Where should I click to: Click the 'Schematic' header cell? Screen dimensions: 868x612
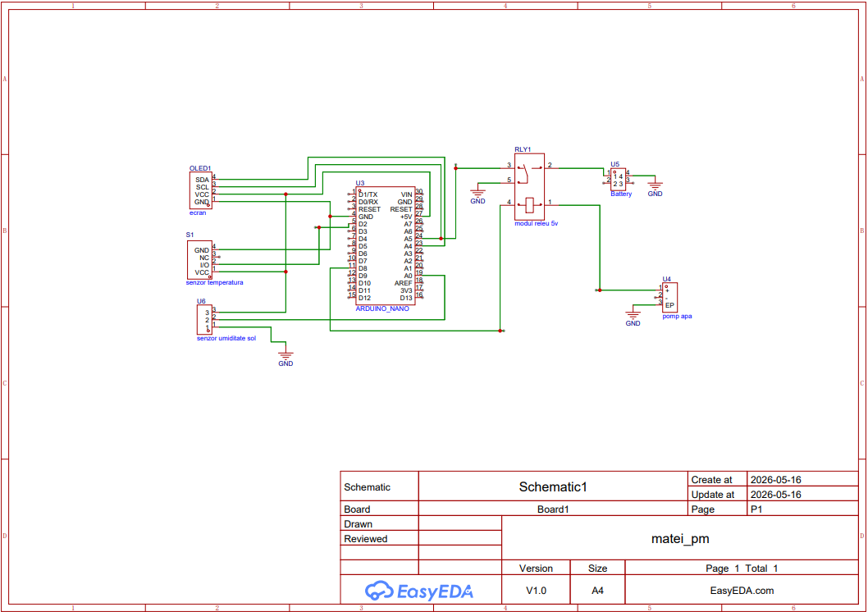click(x=379, y=486)
